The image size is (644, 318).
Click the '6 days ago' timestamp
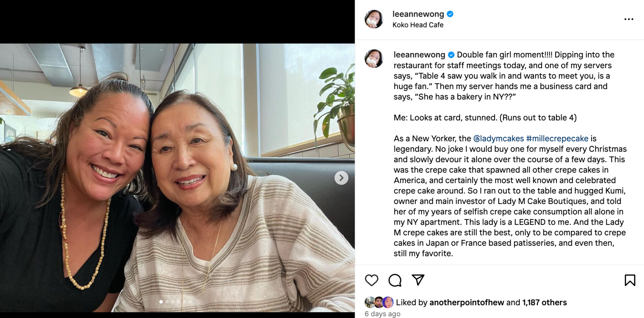tap(382, 314)
